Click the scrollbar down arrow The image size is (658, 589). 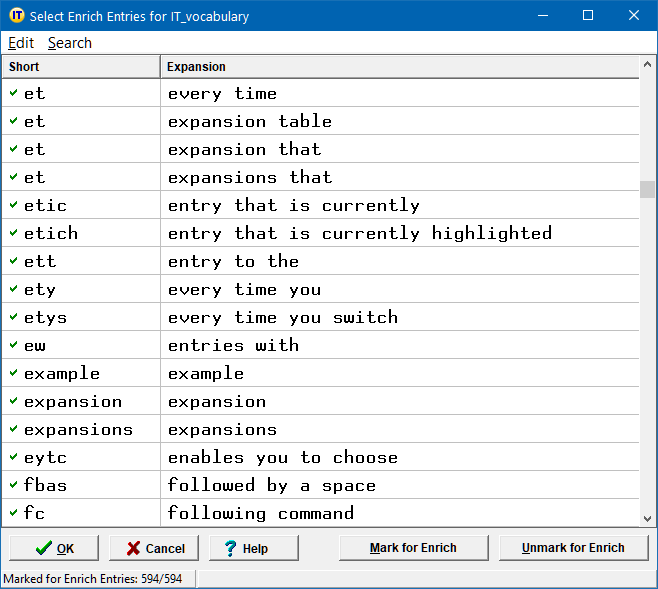(648, 518)
